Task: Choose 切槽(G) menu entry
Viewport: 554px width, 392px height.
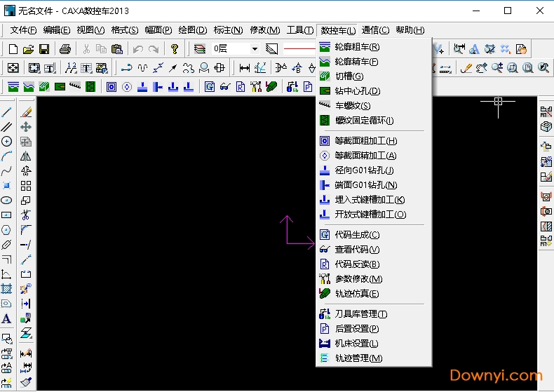Action: [374, 76]
